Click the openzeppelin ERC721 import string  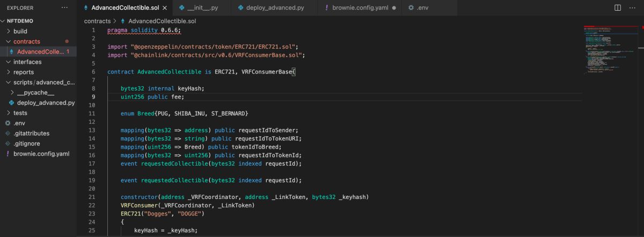point(214,47)
